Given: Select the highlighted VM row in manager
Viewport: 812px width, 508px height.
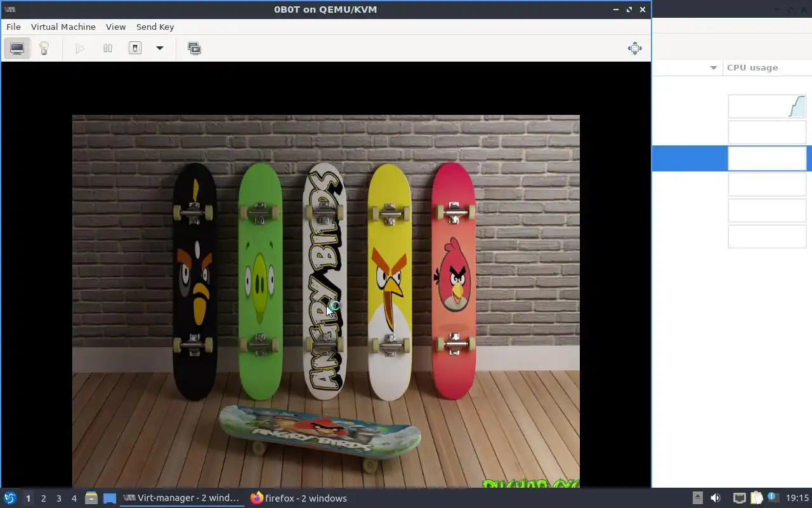Looking at the screenshot, I should [x=732, y=158].
